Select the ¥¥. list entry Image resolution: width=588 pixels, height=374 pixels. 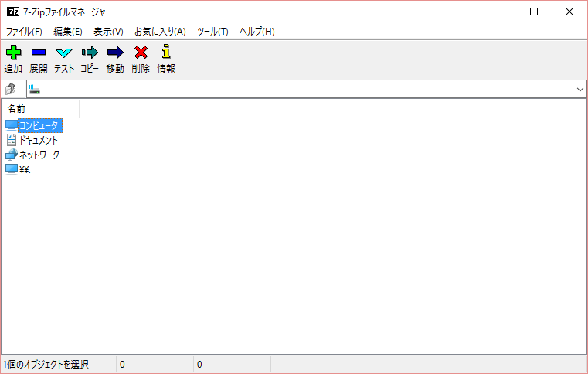(x=25, y=169)
